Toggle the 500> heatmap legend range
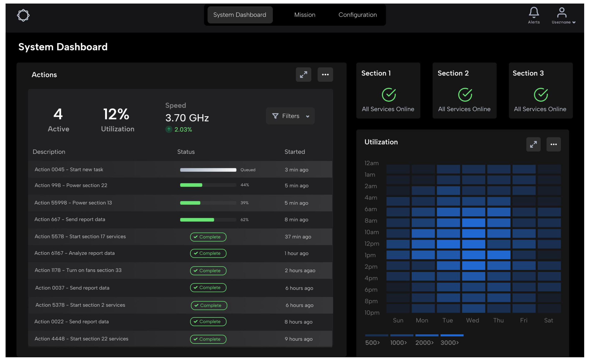589x364 pixels. click(x=373, y=342)
